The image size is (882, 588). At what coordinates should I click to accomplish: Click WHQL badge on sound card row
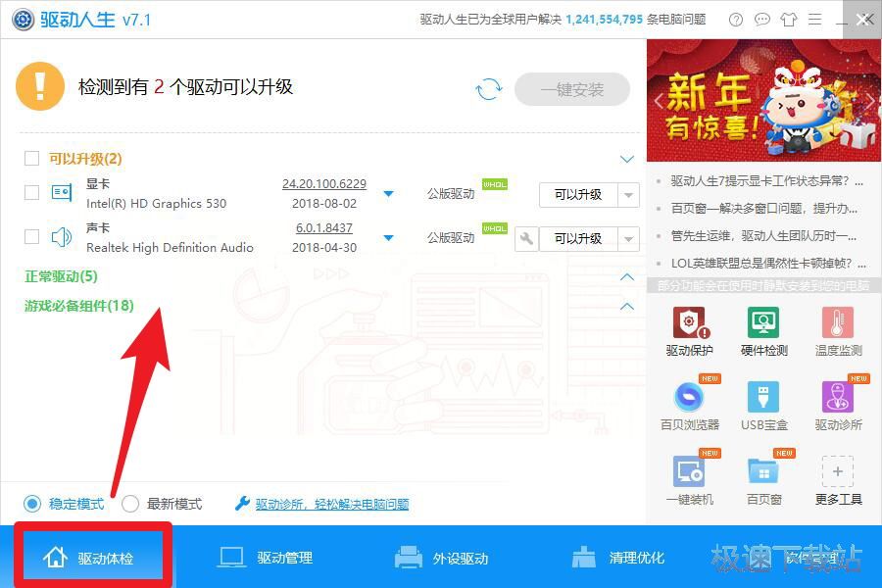(495, 228)
